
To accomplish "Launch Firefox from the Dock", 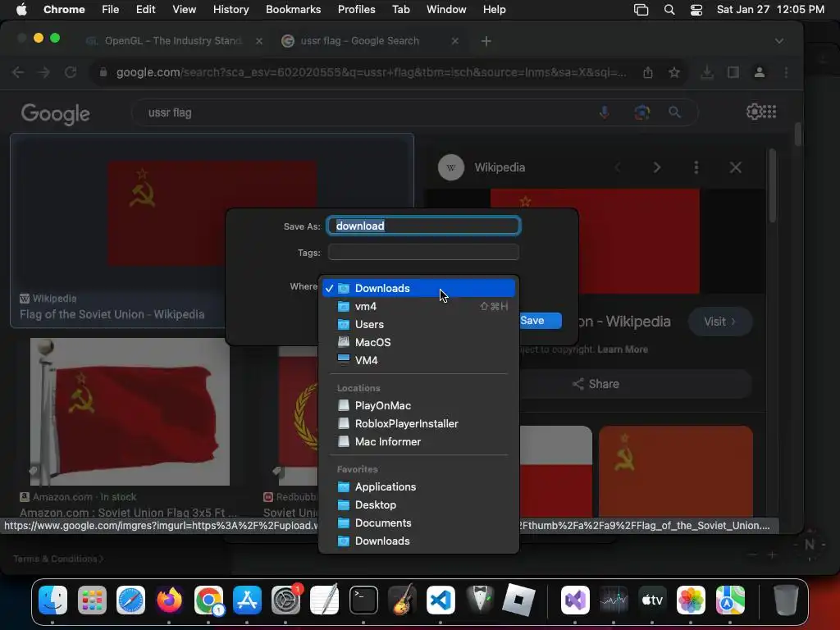I will pyautogui.click(x=169, y=600).
